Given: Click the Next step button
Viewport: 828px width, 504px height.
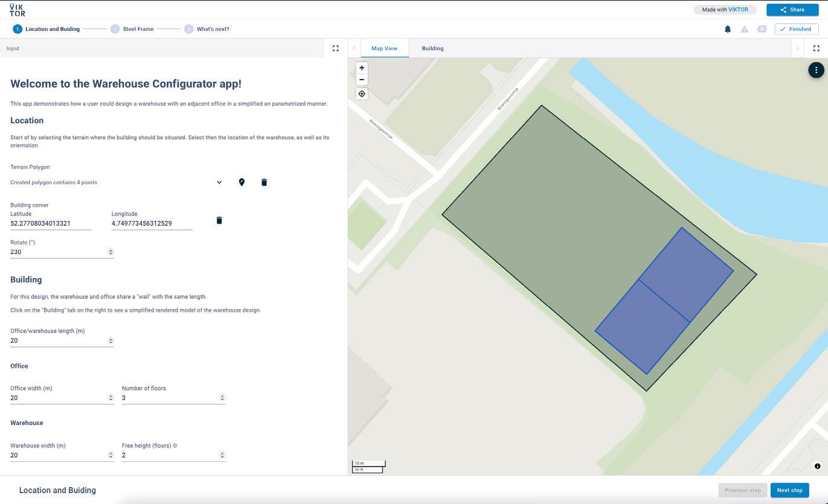Looking at the screenshot, I should point(789,490).
